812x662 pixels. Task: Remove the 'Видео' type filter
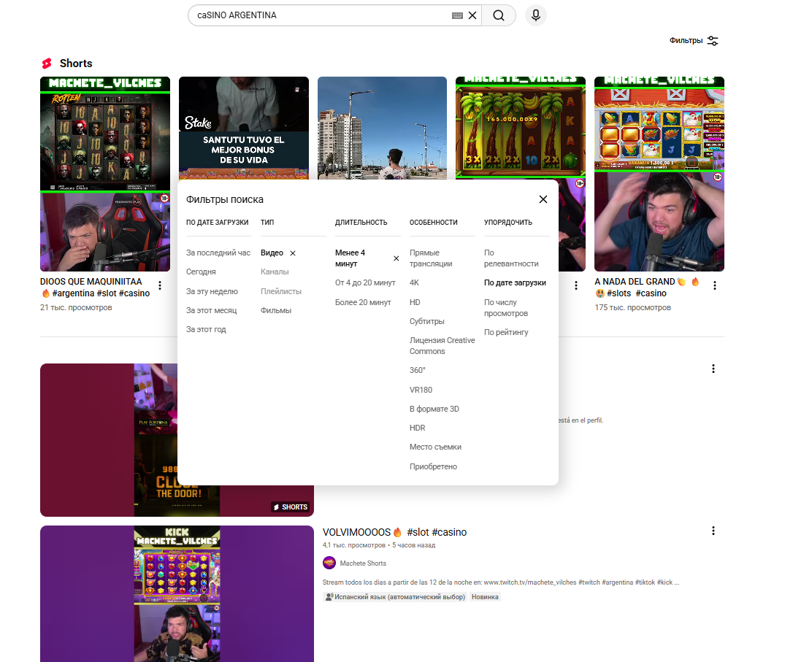point(293,253)
